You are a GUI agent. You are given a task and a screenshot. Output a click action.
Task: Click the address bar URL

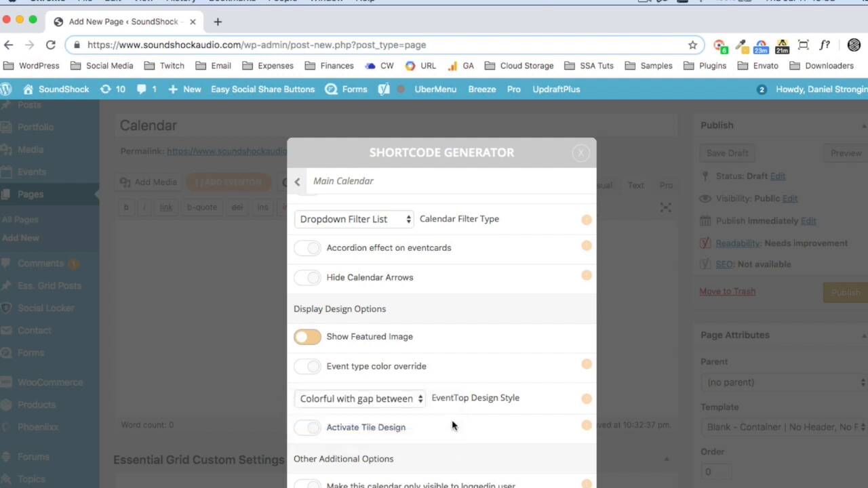(x=256, y=45)
